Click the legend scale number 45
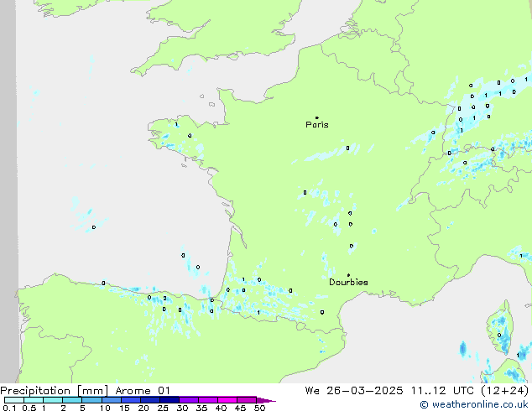 [240, 408]
